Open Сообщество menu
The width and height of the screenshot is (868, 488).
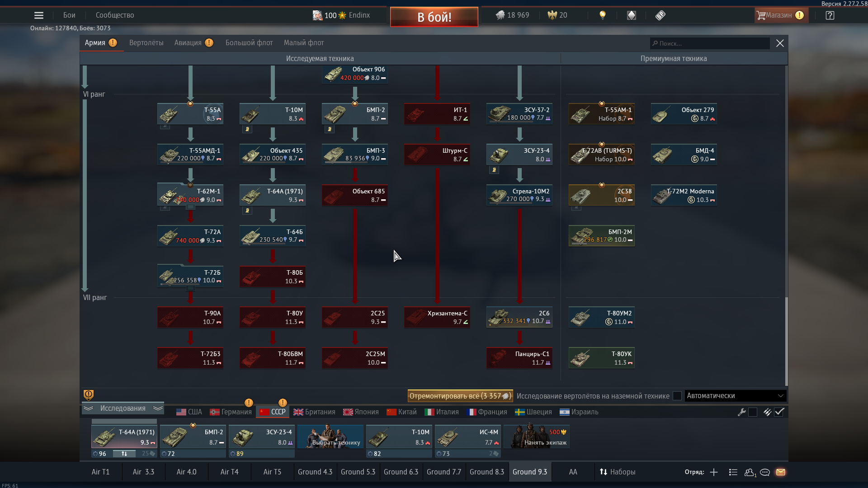tap(115, 15)
